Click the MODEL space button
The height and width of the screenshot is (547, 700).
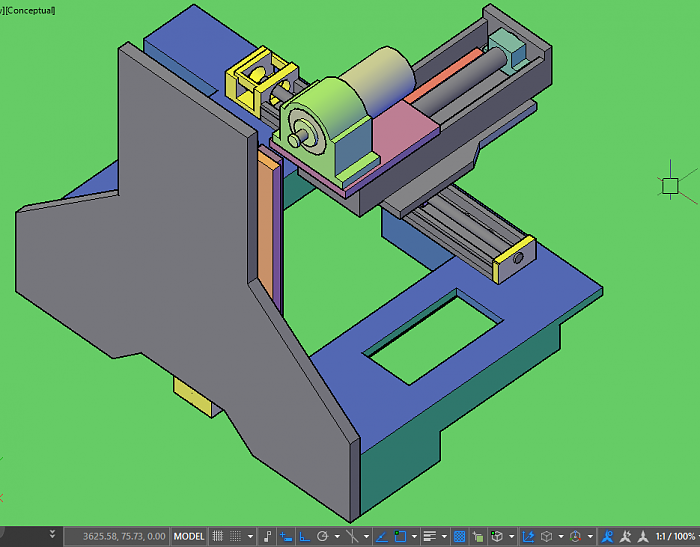189,536
